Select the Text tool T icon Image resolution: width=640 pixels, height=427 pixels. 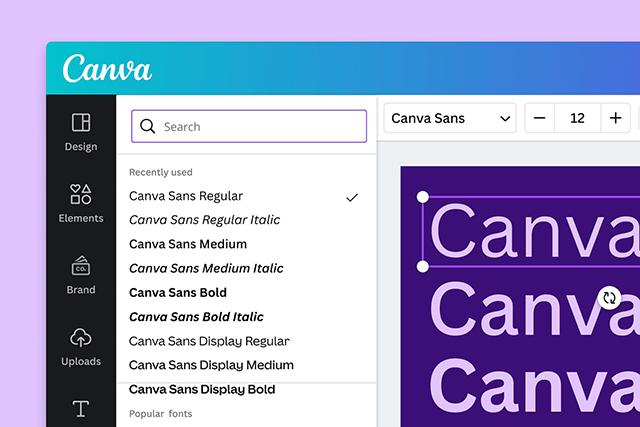tap(81, 409)
